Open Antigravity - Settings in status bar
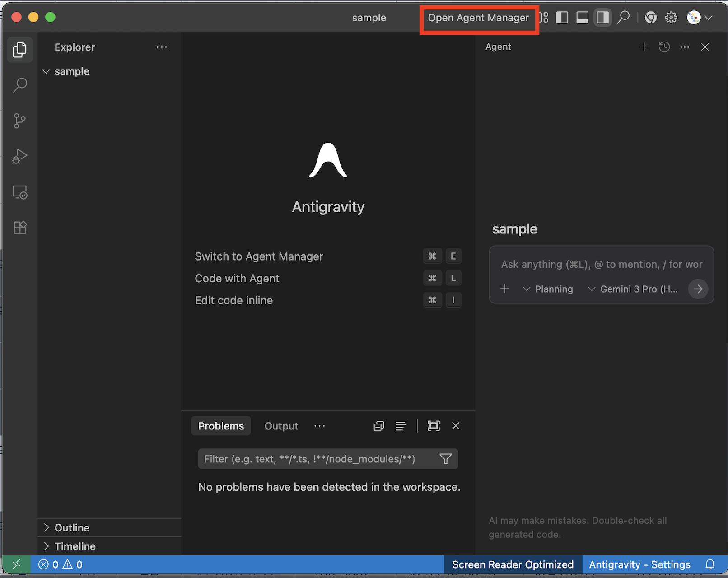Image resolution: width=728 pixels, height=578 pixels. click(x=639, y=564)
